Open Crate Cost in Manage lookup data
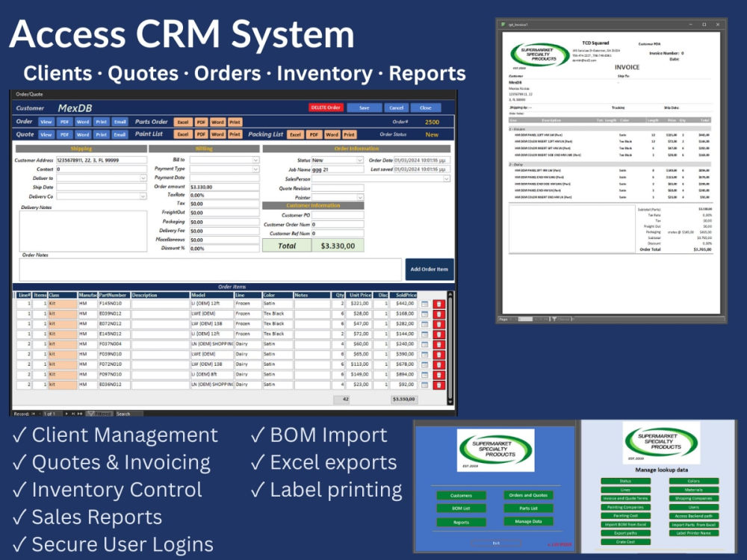The width and height of the screenshot is (747, 560). click(x=625, y=542)
